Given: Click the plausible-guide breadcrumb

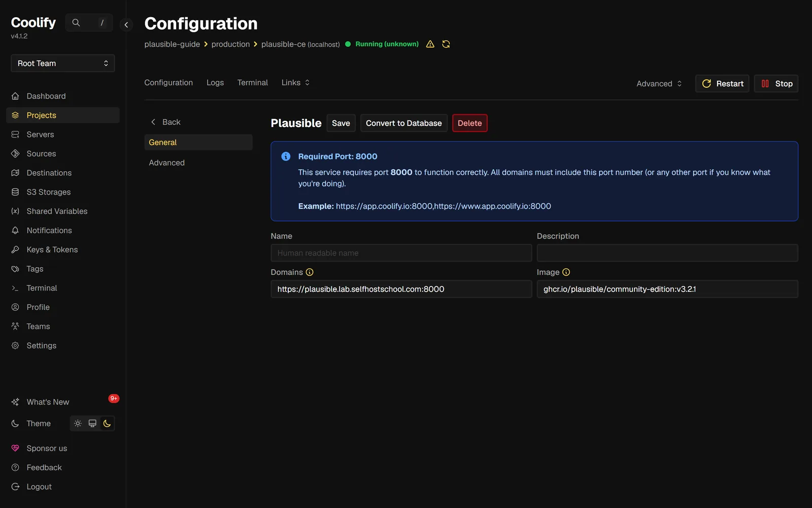Looking at the screenshot, I should [x=172, y=44].
